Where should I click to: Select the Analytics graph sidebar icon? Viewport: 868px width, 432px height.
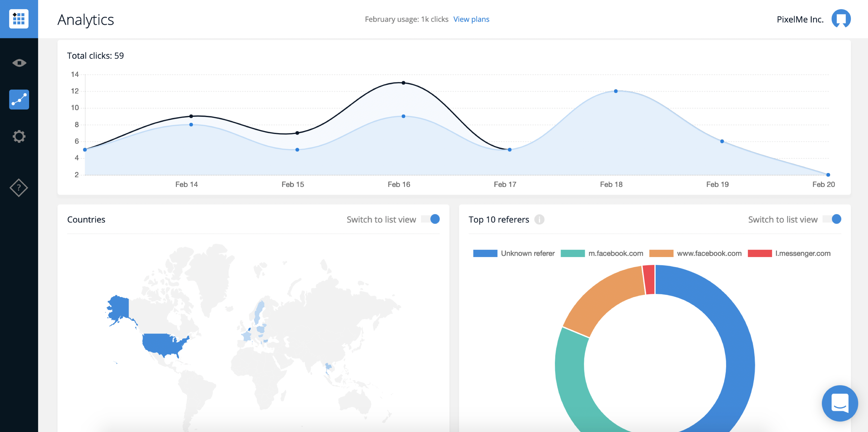(x=19, y=99)
